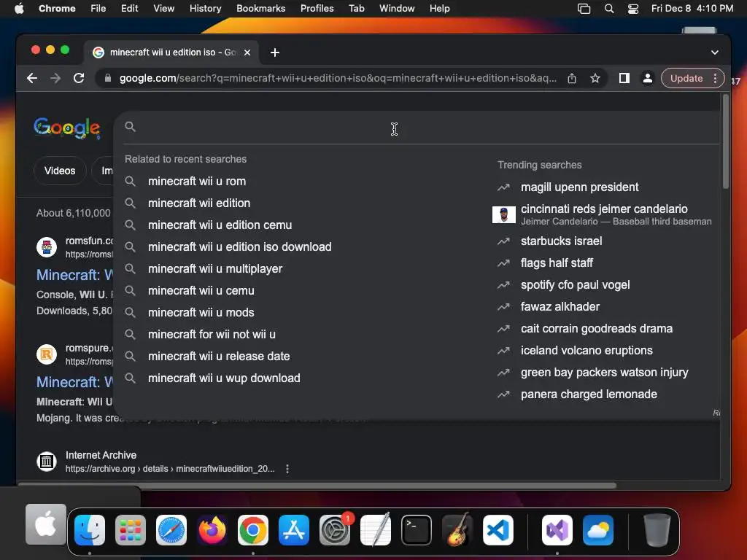Open trending cincinnati reds jeimer candelario
Image resolution: width=747 pixels, height=560 pixels.
(604, 214)
